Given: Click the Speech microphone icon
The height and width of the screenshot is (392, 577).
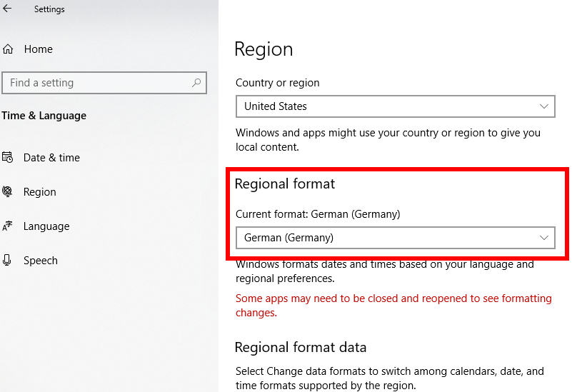Looking at the screenshot, I should (x=7, y=260).
